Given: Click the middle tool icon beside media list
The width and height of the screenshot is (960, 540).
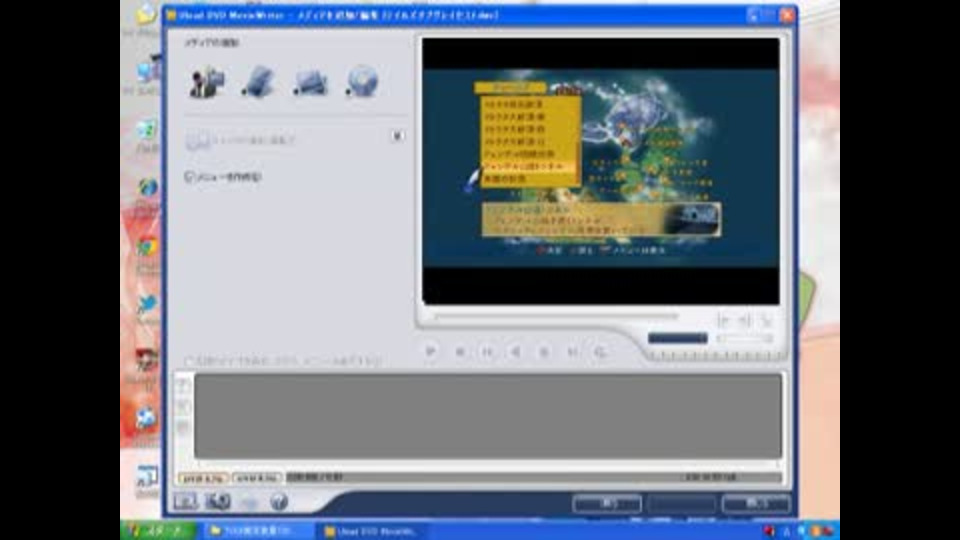Looking at the screenshot, I should pyautogui.click(x=183, y=407).
